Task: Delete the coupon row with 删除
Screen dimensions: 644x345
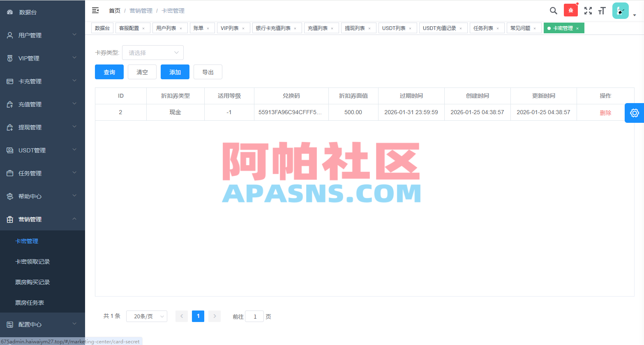Action: pyautogui.click(x=605, y=113)
